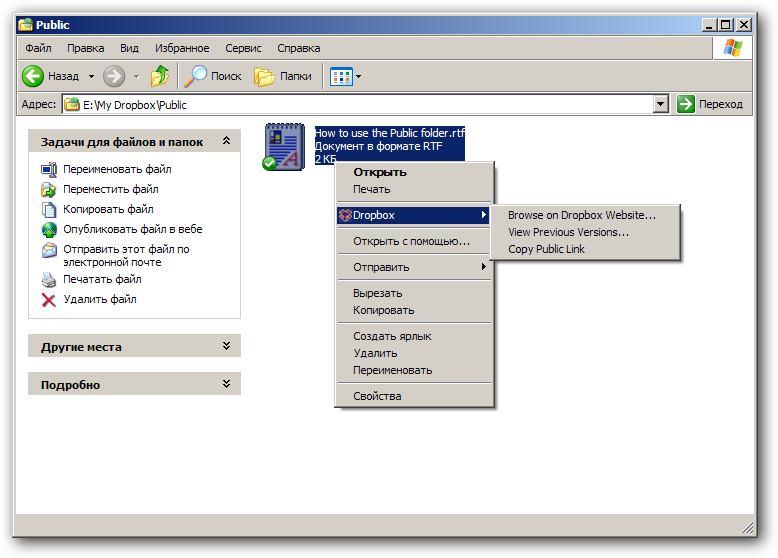Screen dimensions: 778x558
Task: Click the Rename file (Переименовать файл) icon
Action: tap(49, 170)
